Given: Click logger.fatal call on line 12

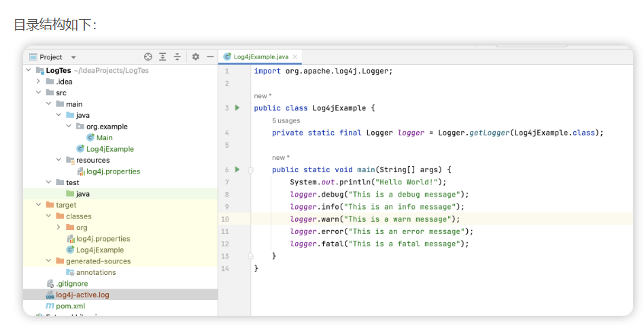Looking at the screenshot, I should pyautogui.click(x=317, y=244).
